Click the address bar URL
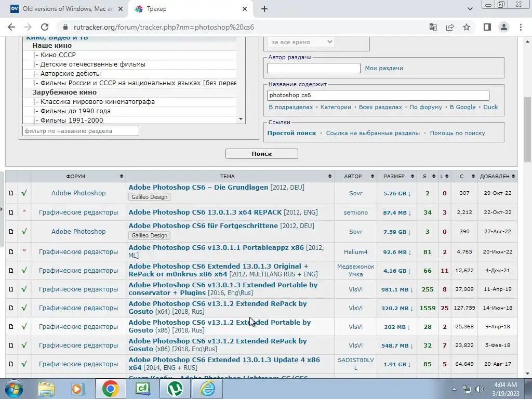This screenshot has width=532, height=399. [x=164, y=27]
